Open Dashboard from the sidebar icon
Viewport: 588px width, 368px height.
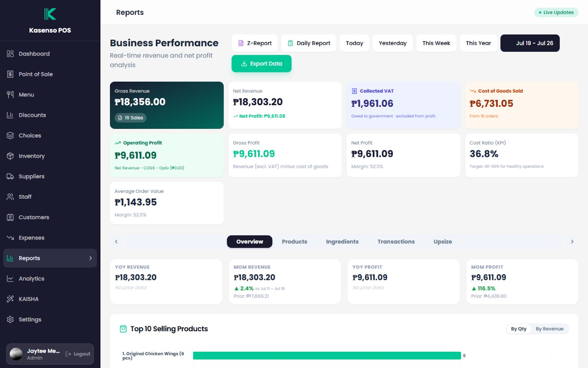[x=10, y=54]
